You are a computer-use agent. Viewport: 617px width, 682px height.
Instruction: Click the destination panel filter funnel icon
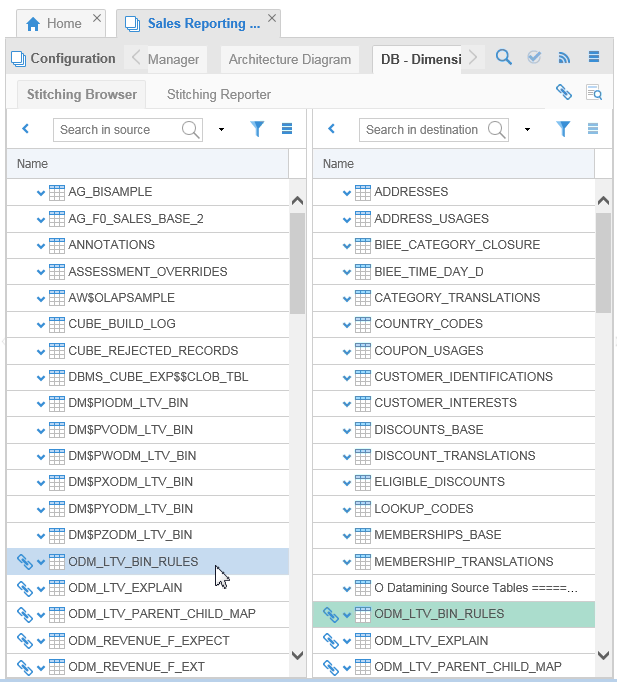563,129
